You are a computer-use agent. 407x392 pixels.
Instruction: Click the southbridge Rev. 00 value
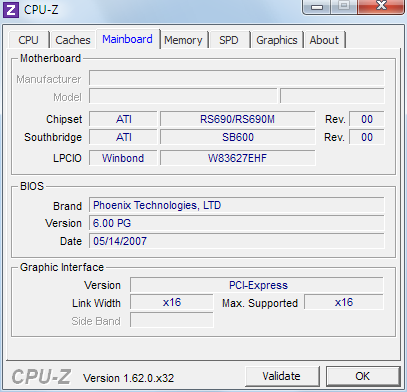[x=367, y=137]
